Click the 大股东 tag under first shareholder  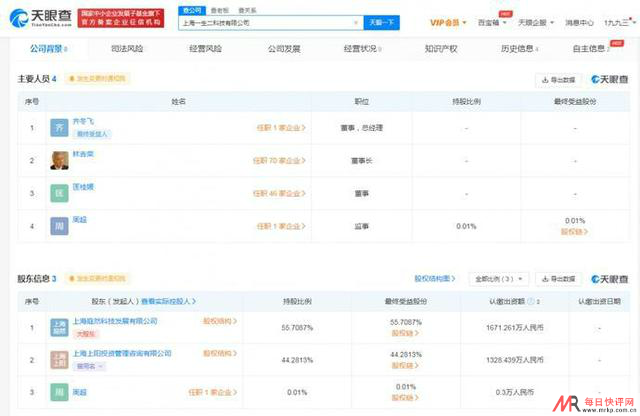point(86,334)
